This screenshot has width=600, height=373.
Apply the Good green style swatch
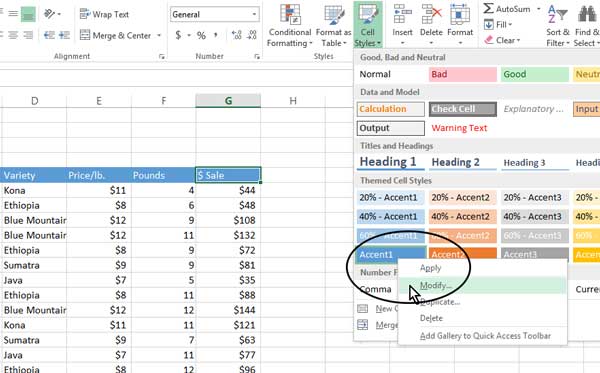(535, 74)
